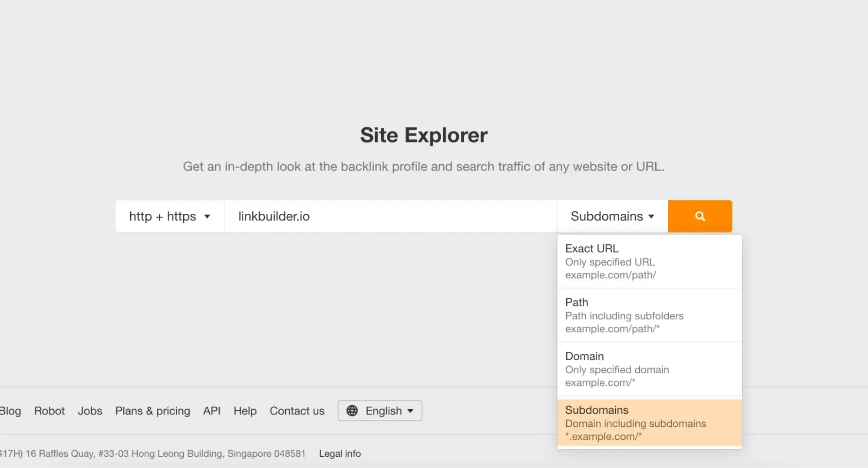Open the Robot footer link
The height and width of the screenshot is (468, 868).
[x=50, y=411]
